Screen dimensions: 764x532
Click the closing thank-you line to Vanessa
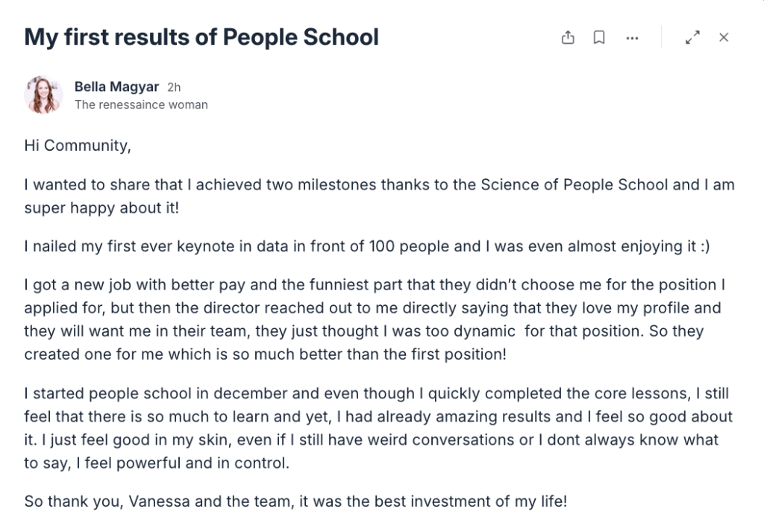tap(296, 501)
